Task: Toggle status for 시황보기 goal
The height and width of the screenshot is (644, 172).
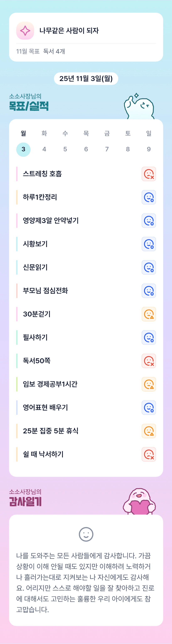Action: pos(149,244)
